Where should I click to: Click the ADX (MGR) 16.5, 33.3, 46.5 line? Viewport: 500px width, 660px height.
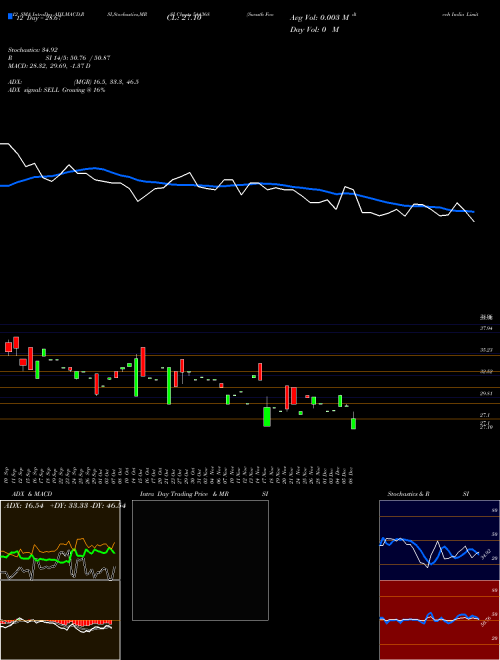pyautogui.click(x=73, y=82)
